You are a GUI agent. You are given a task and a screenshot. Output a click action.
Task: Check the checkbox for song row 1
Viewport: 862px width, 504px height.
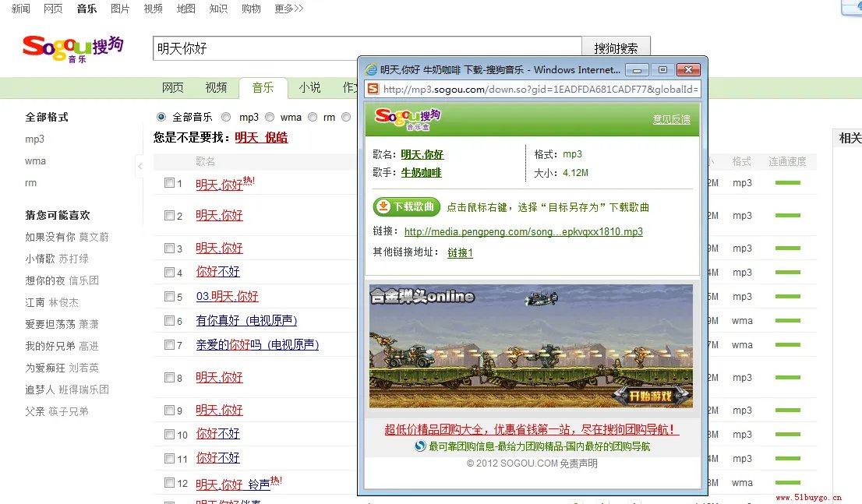(169, 184)
